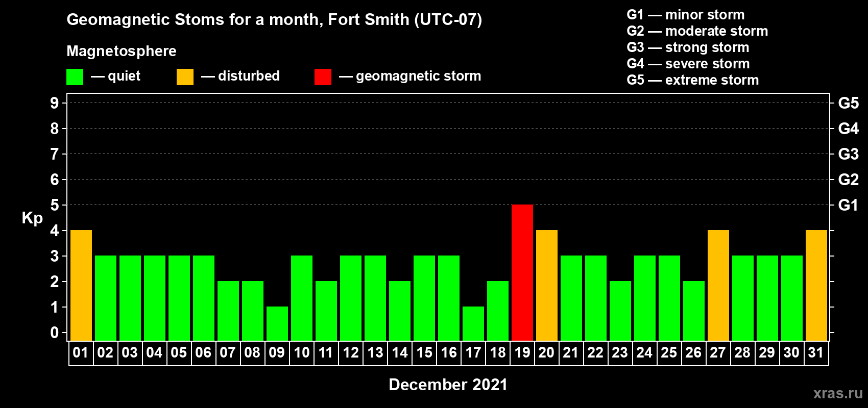Select the yellow bar for December 31

click(816, 285)
